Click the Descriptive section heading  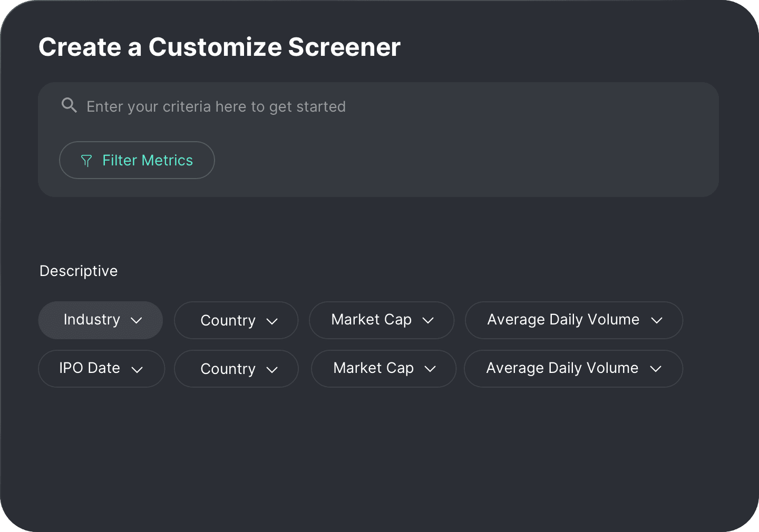[x=79, y=271]
